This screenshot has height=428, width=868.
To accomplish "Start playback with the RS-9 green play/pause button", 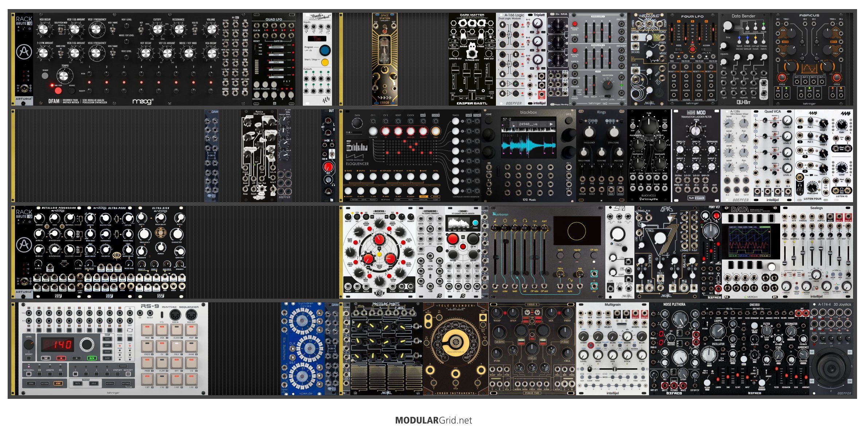I will [x=92, y=358].
